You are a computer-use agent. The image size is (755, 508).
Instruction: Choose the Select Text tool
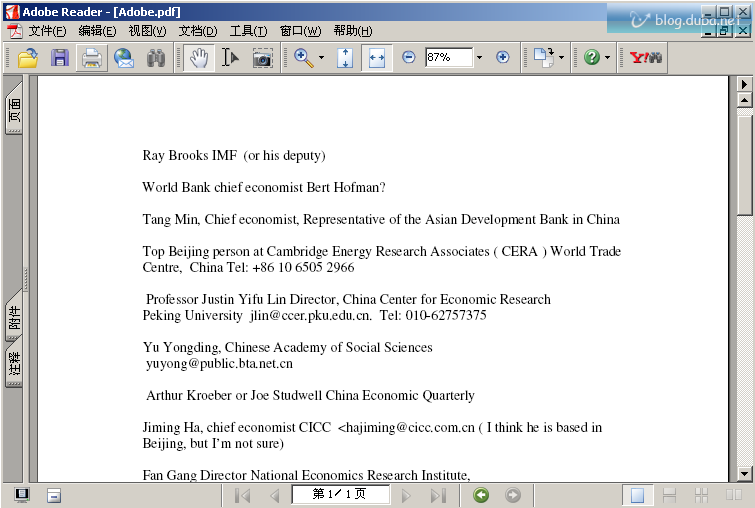tap(230, 58)
